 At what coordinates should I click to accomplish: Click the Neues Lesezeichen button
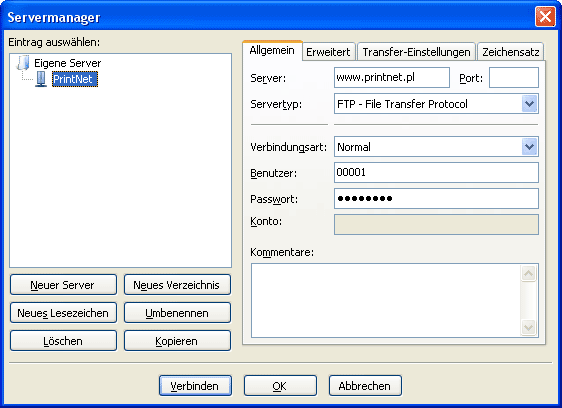click(x=63, y=313)
